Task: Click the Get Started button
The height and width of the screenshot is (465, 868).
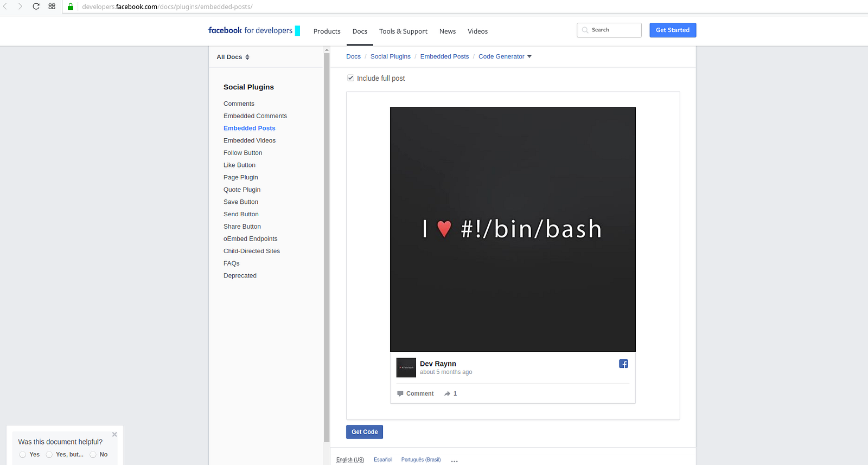Action: [673, 30]
